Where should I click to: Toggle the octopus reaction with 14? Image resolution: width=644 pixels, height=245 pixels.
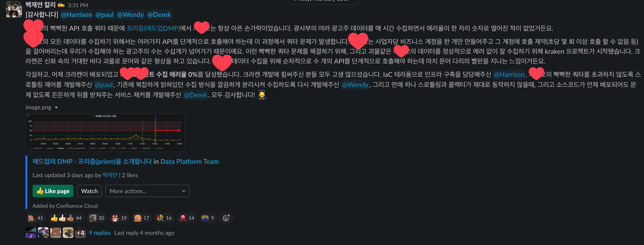tap(187, 218)
